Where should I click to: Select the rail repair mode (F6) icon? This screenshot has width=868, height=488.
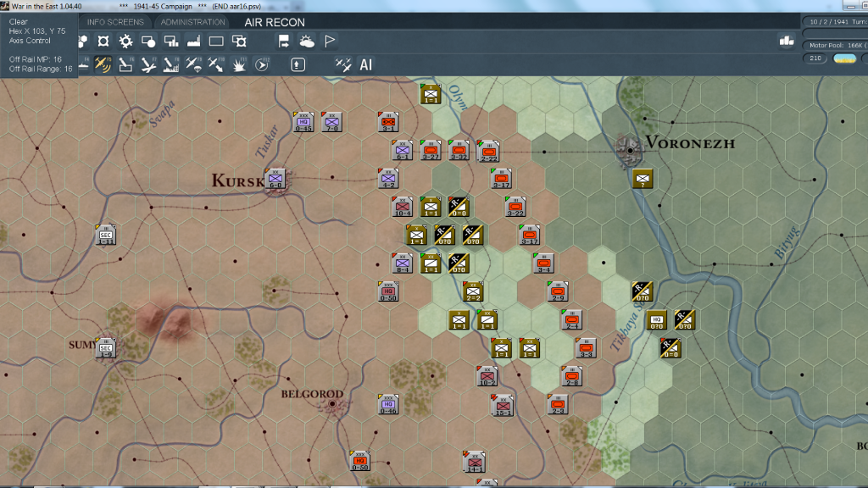[125, 64]
